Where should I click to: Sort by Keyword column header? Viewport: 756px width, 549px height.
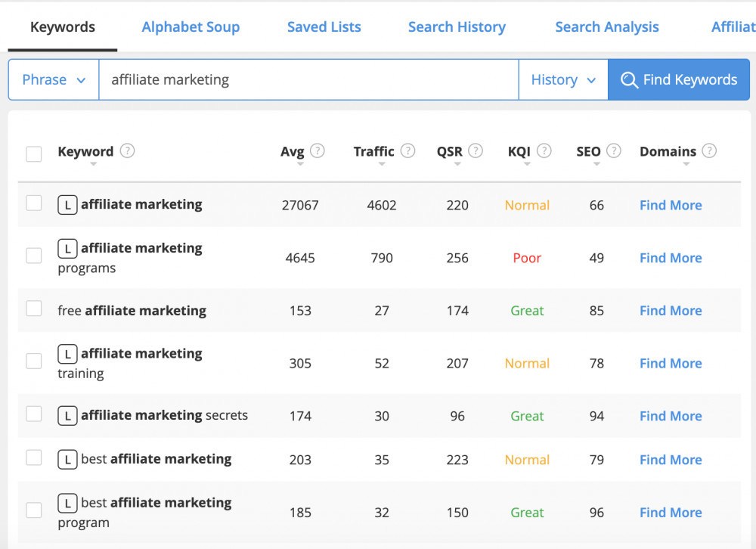tap(85, 151)
